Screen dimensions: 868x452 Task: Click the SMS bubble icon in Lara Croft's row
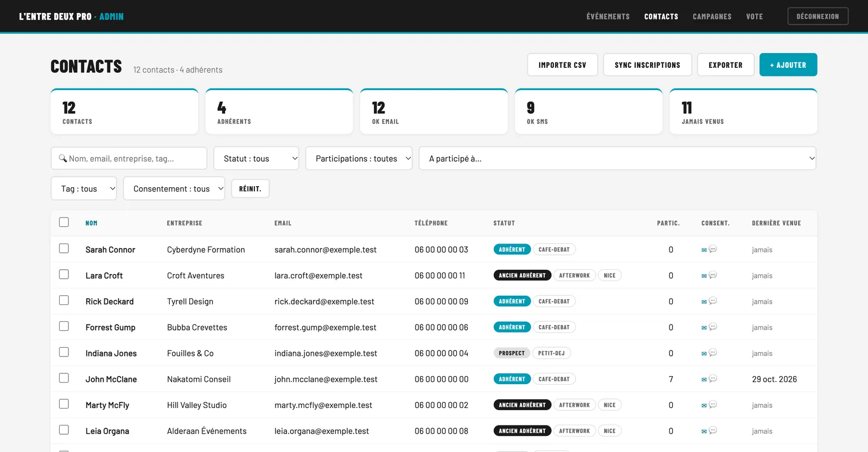click(713, 275)
